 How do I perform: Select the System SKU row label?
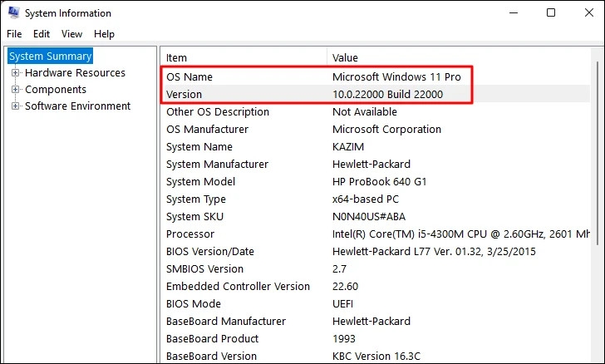click(194, 217)
